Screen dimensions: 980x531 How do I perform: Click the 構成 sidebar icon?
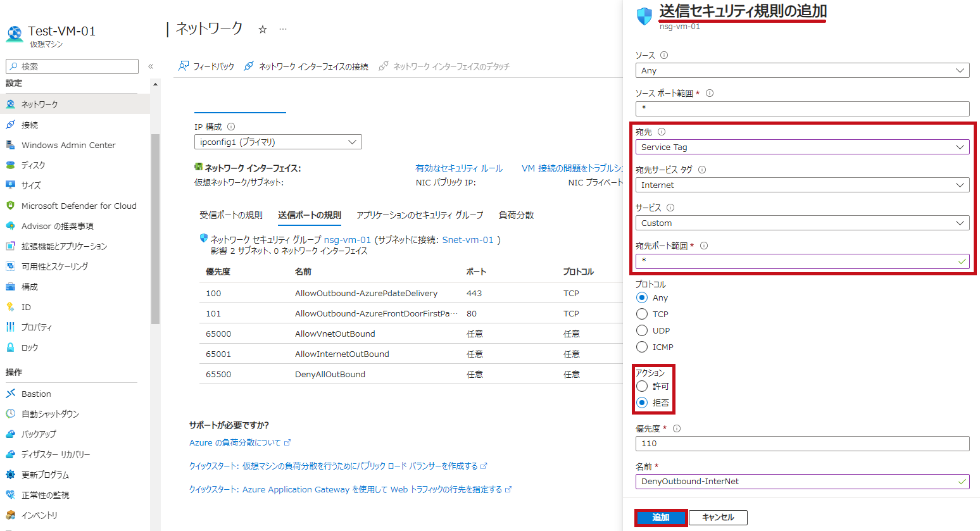click(10, 287)
